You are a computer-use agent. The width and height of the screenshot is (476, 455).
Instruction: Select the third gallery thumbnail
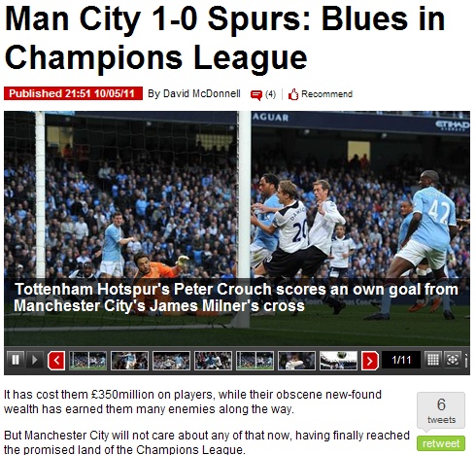point(171,361)
